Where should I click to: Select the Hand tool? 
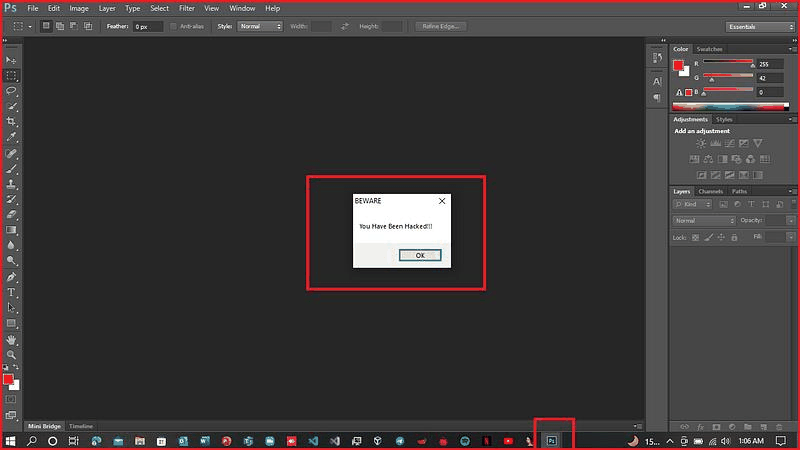click(11, 340)
